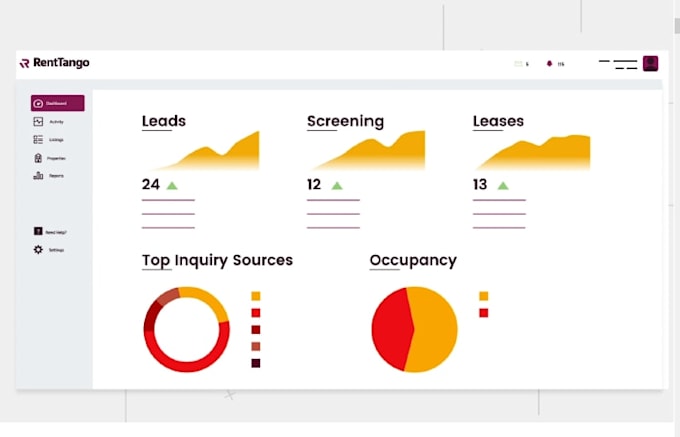Check the messages envelope icon in header
680x437 pixels.
(x=518, y=64)
